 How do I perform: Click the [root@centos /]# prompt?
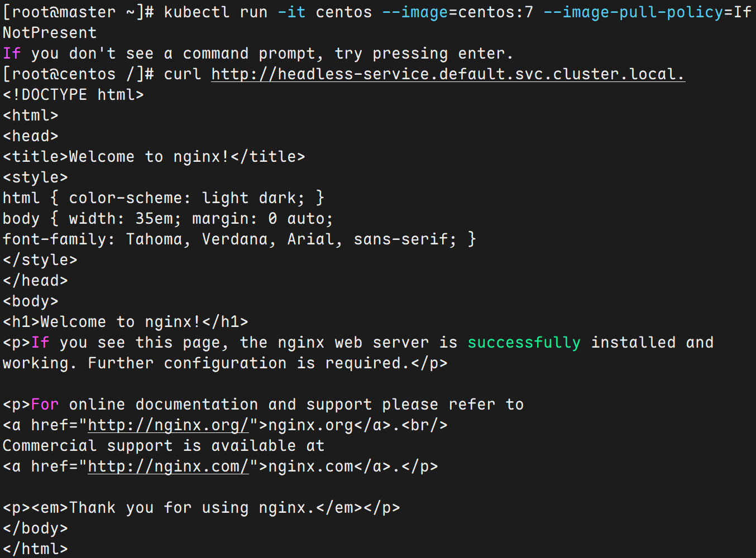point(79,74)
